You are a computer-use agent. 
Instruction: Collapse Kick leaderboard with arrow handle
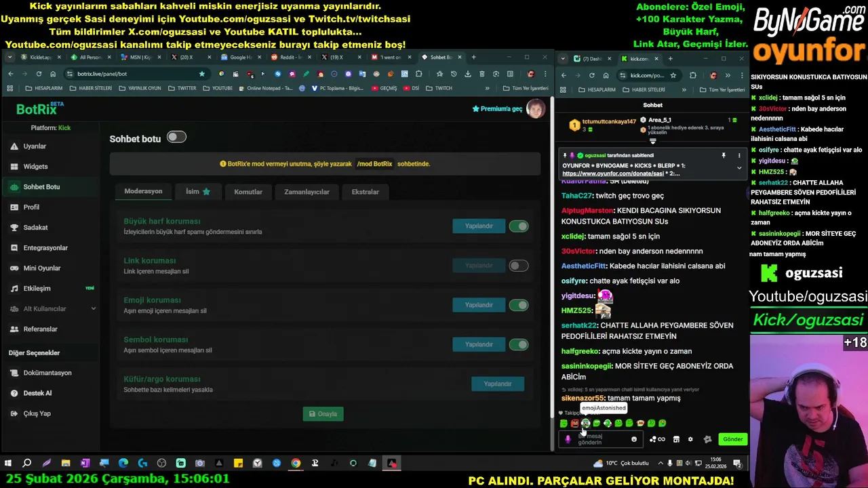pos(653,142)
